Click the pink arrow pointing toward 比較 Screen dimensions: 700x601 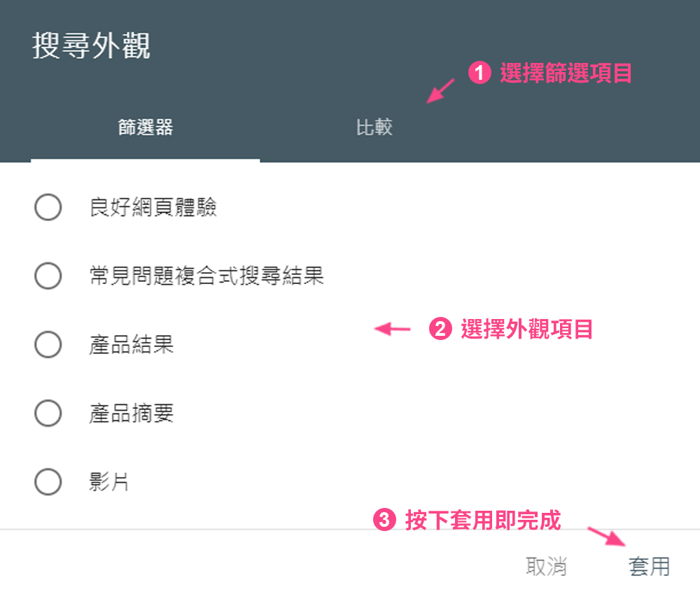tap(440, 91)
